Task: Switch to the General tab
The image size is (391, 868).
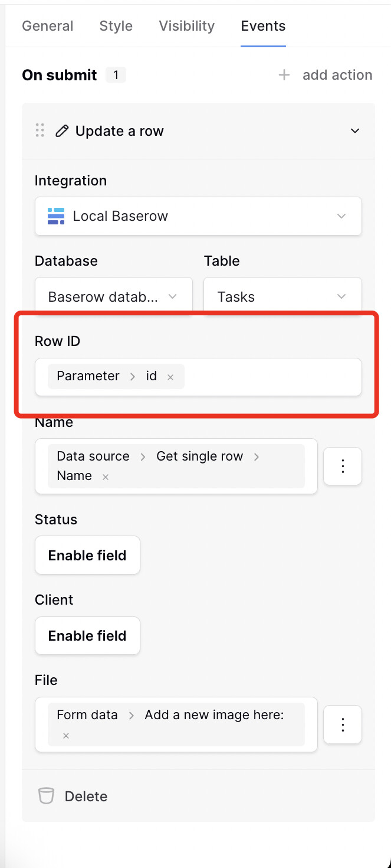Action: coord(48,26)
